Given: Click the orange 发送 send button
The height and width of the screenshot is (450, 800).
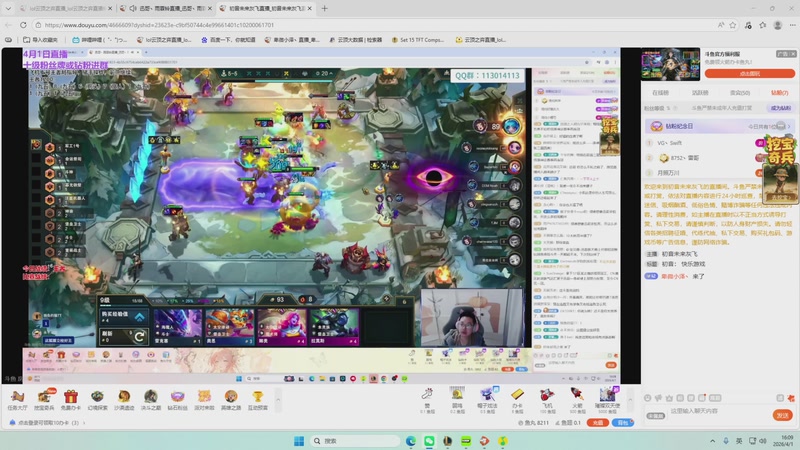Looking at the screenshot, I should [783, 415].
